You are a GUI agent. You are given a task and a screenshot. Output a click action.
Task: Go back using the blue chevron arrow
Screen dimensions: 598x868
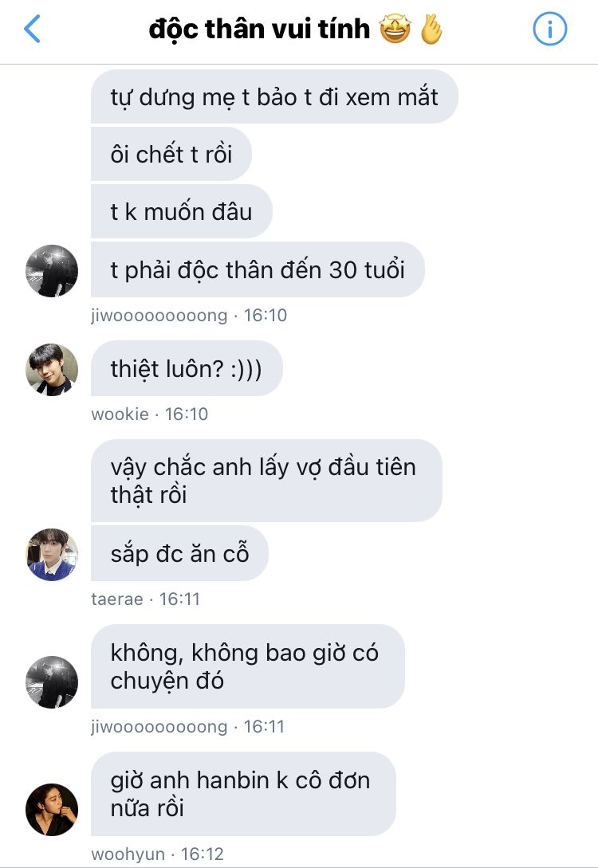coord(32,29)
